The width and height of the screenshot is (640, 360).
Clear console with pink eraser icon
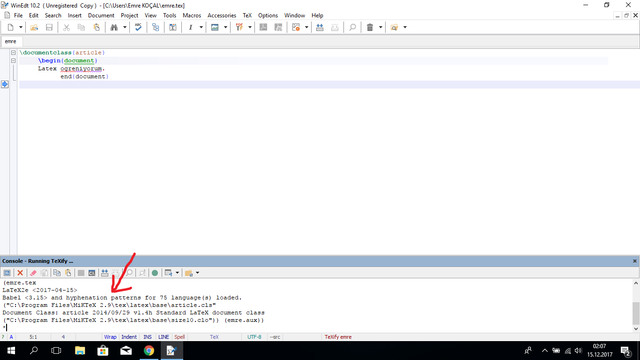click(33, 273)
